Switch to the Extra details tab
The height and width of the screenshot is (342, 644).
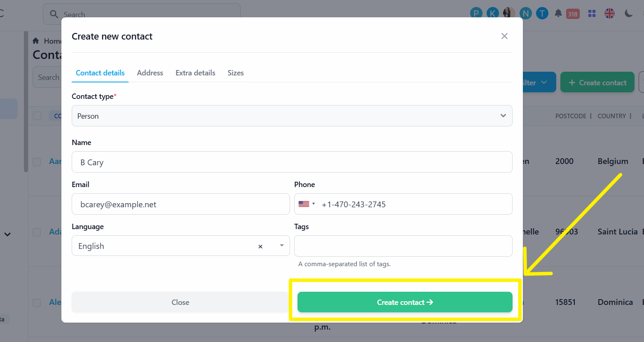click(x=195, y=73)
